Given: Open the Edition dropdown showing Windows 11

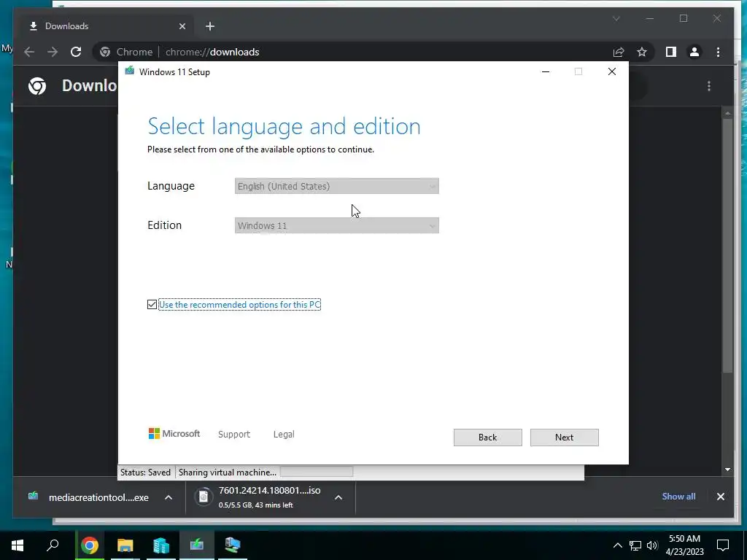Looking at the screenshot, I should (x=336, y=226).
